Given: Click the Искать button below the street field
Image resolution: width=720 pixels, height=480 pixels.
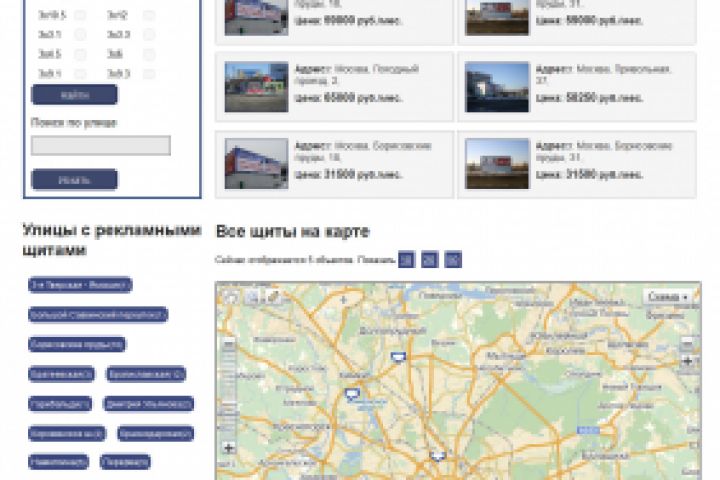Looking at the screenshot, I should point(74,180).
